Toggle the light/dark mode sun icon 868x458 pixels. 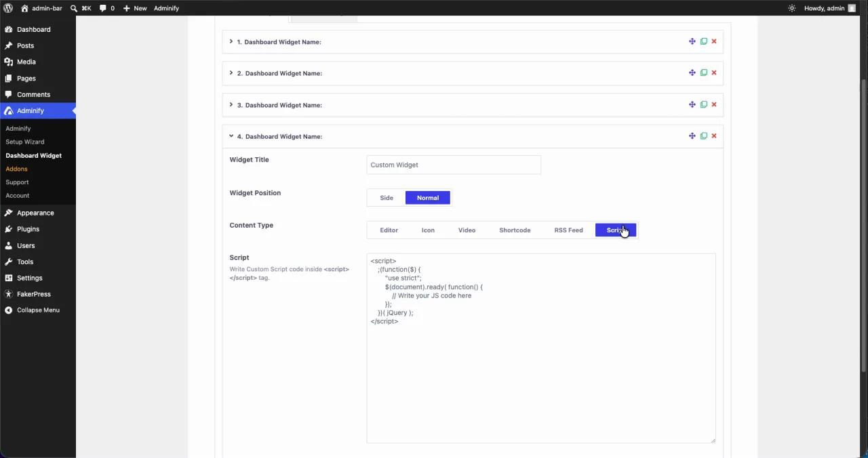pyautogui.click(x=791, y=8)
